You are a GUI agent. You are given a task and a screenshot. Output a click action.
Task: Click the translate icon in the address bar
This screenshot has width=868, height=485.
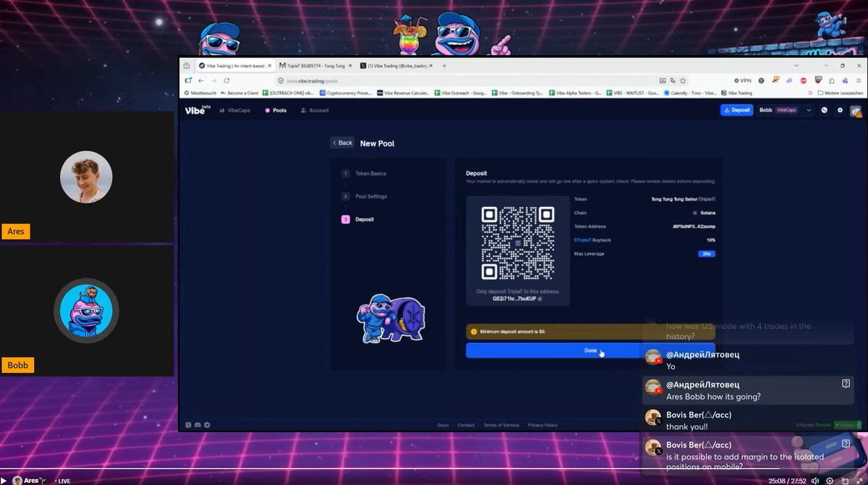672,80
